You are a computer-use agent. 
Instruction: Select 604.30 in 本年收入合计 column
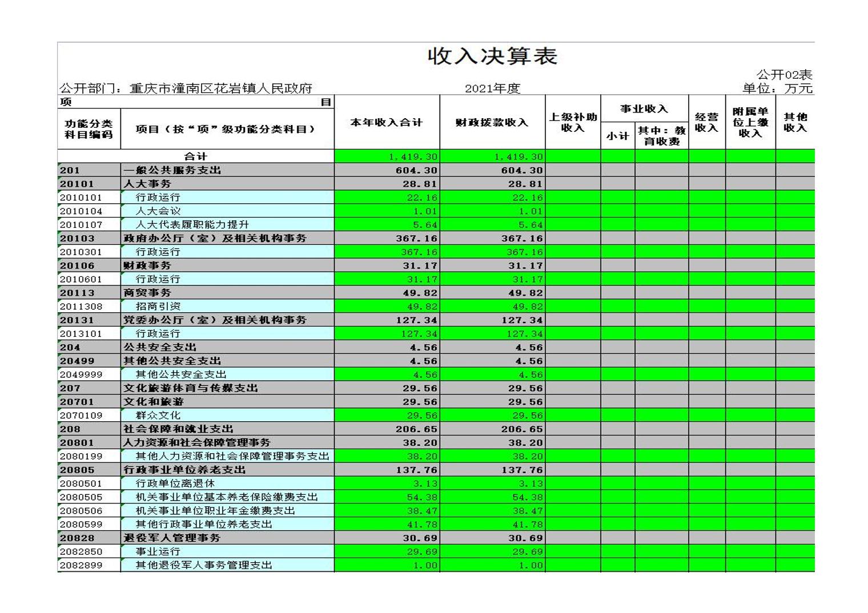[417, 170]
